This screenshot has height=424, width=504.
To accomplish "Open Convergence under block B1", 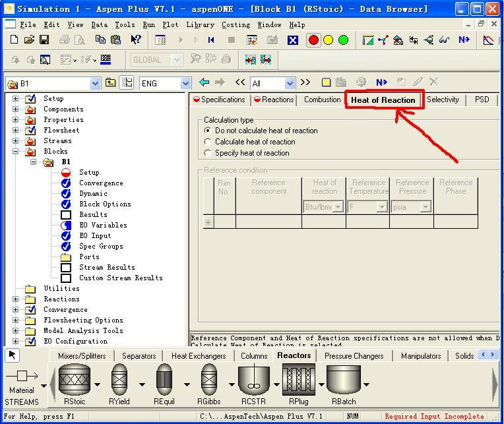I will pos(101,183).
